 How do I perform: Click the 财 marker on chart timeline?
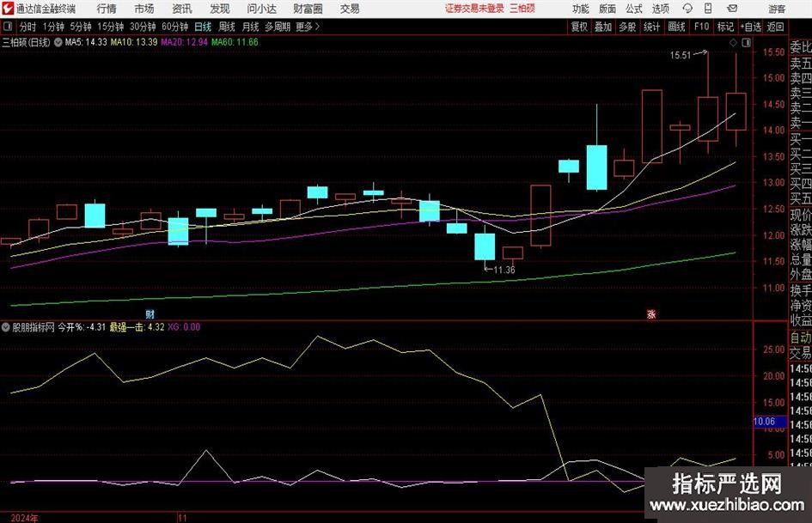(150, 313)
